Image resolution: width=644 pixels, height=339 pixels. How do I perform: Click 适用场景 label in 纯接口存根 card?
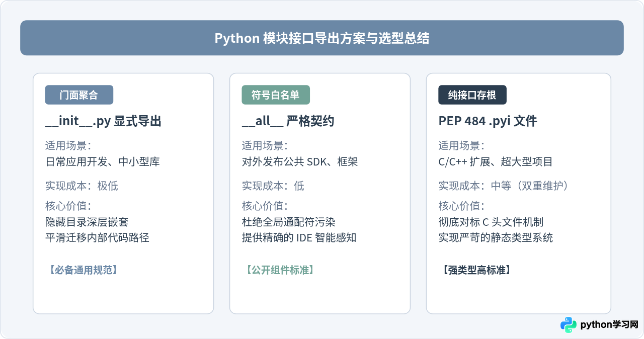tap(462, 146)
